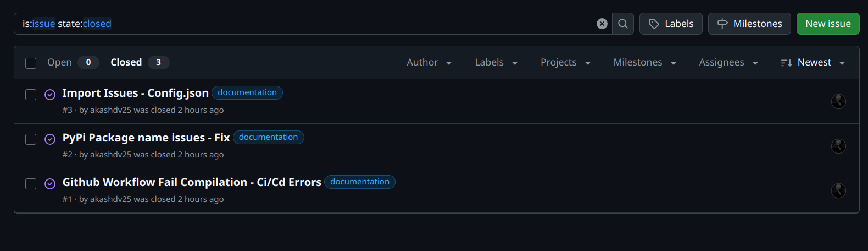Open the Newest sort dropdown
868x251 pixels.
coord(813,63)
